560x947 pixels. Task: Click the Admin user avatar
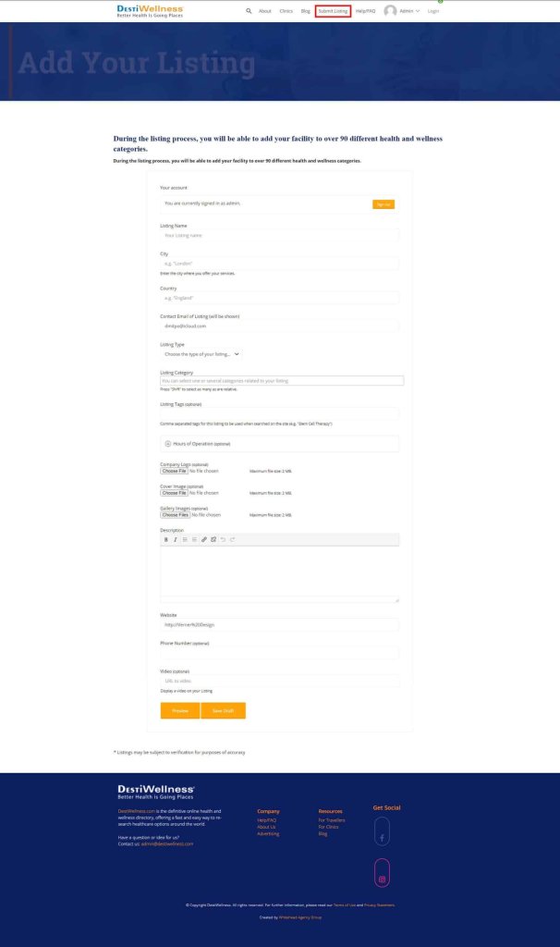coord(390,11)
